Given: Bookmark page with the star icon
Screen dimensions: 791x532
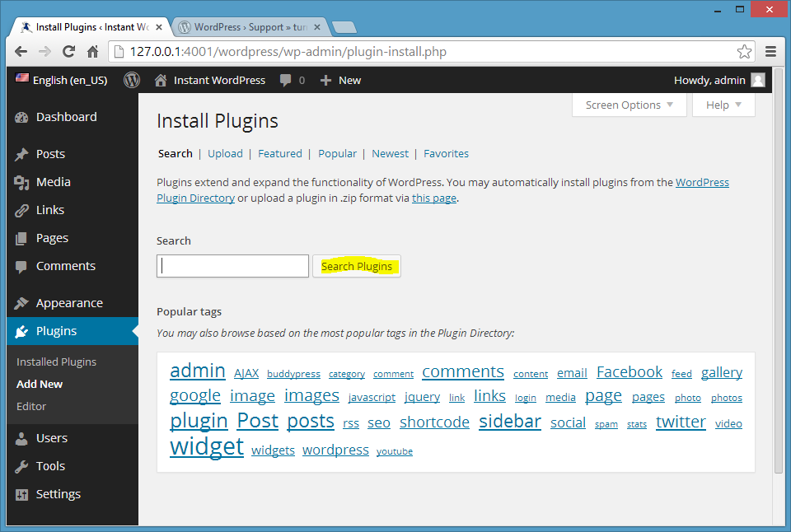Looking at the screenshot, I should point(744,52).
